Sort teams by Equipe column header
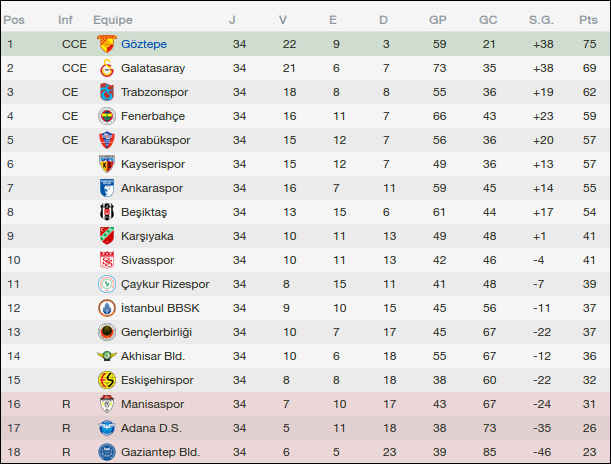Screen dimensions: 611x464 tap(113, 19)
